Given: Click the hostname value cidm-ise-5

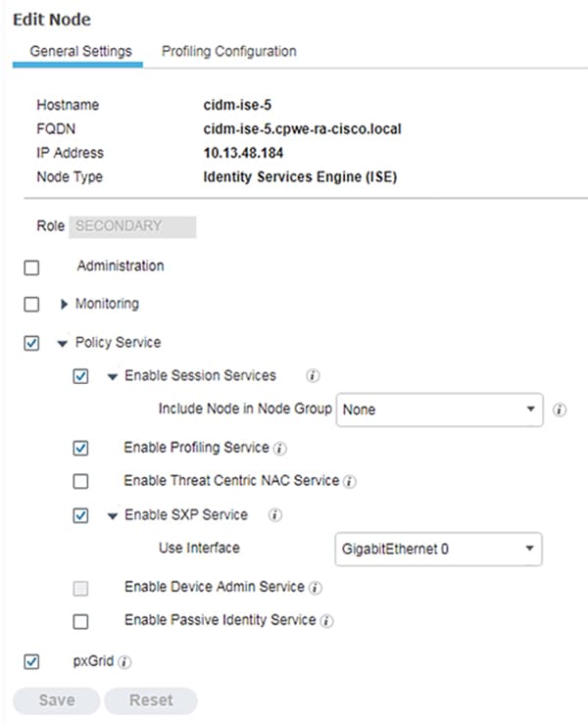Looking at the screenshot, I should 237,105.
